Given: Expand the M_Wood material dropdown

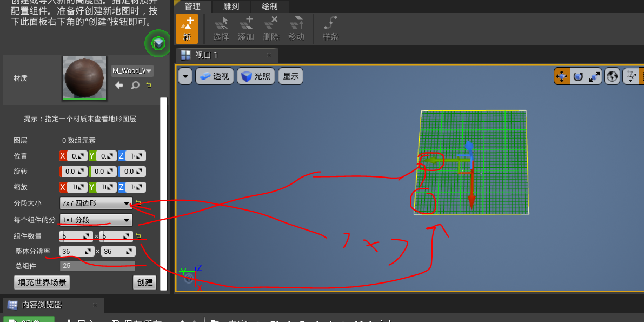Looking at the screenshot, I should click(132, 71).
